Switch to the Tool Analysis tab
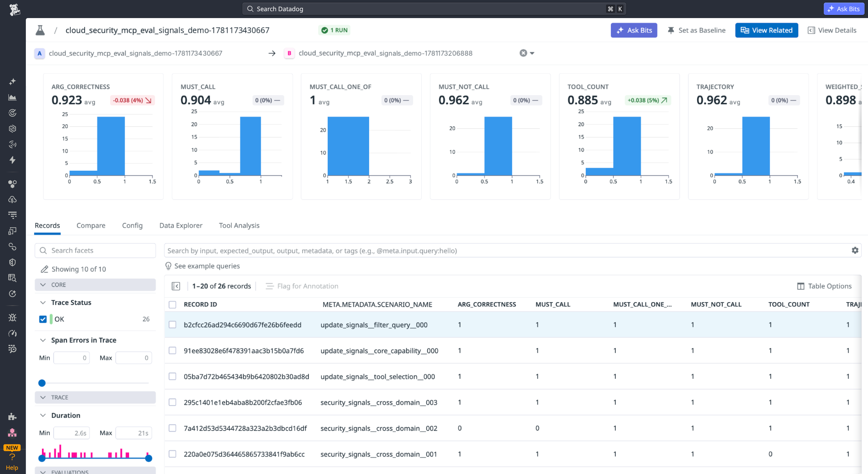This screenshot has width=868, height=474. pyautogui.click(x=239, y=226)
